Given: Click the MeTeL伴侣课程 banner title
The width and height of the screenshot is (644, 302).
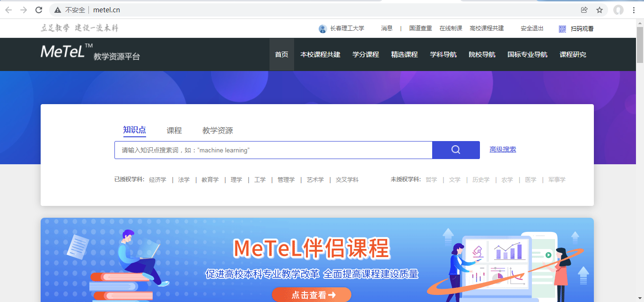Looking at the screenshot, I should pos(311,248).
